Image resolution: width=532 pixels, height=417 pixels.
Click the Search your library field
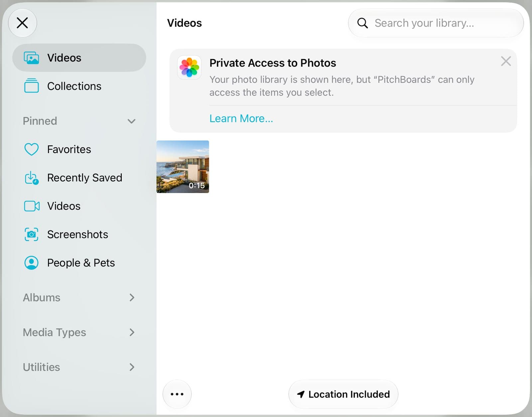tap(436, 23)
